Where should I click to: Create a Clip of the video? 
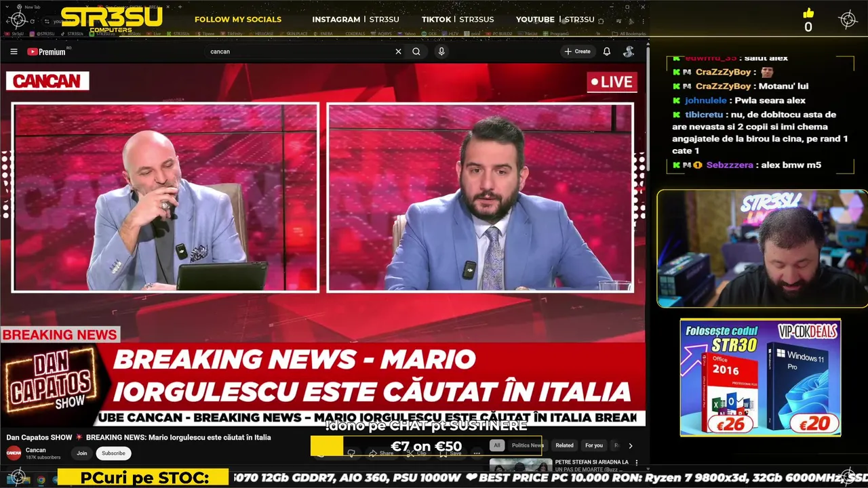(417, 453)
